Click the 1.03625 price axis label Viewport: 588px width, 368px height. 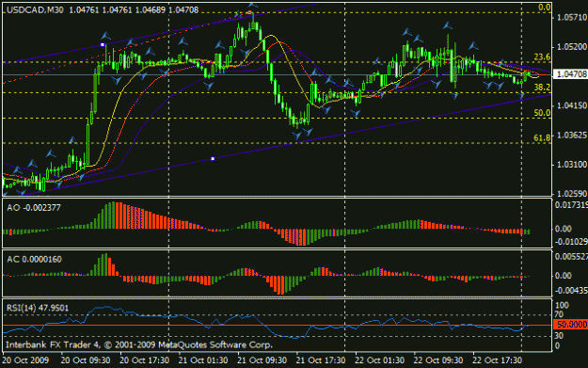(572, 135)
